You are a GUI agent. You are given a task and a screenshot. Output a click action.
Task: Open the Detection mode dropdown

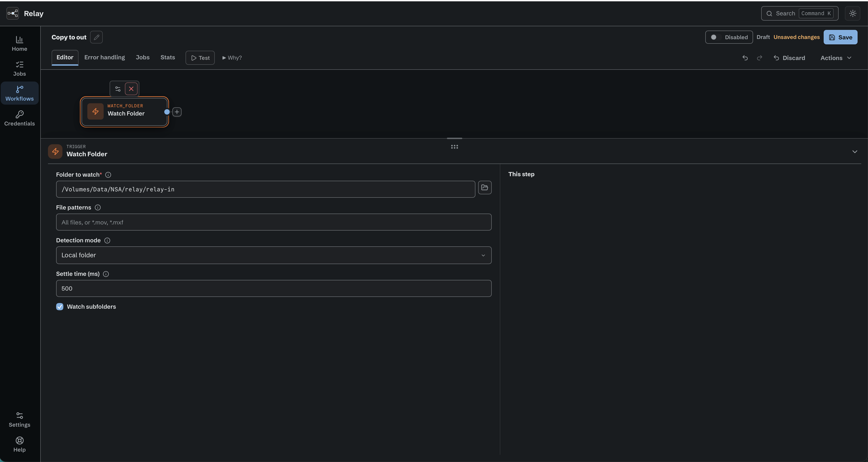tap(274, 255)
